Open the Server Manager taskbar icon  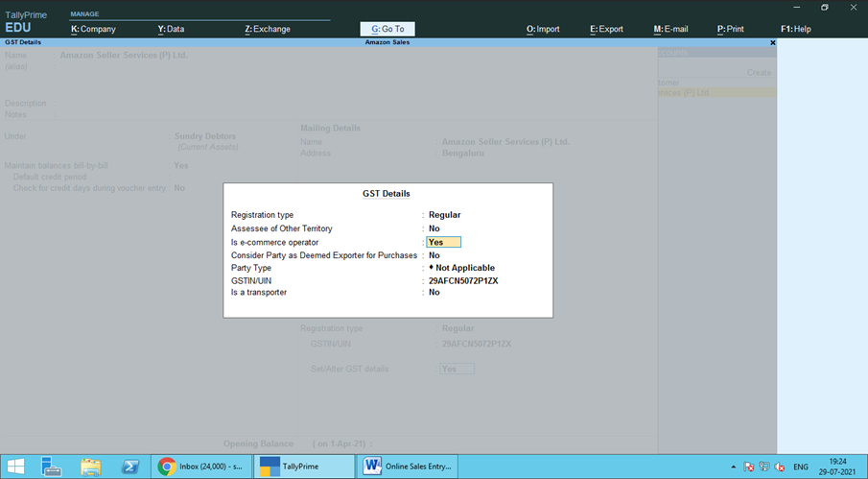point(52,467)
